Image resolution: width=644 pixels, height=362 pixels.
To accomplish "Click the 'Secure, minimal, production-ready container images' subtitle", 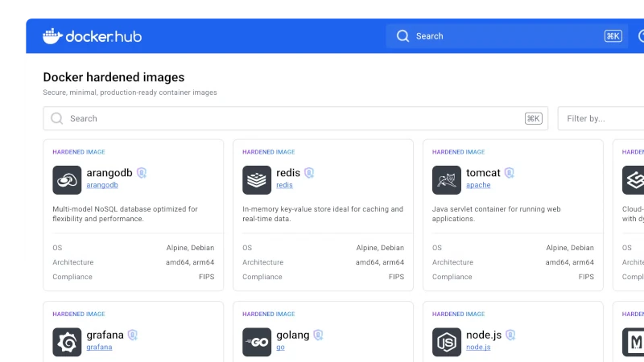I will [130, 93].
